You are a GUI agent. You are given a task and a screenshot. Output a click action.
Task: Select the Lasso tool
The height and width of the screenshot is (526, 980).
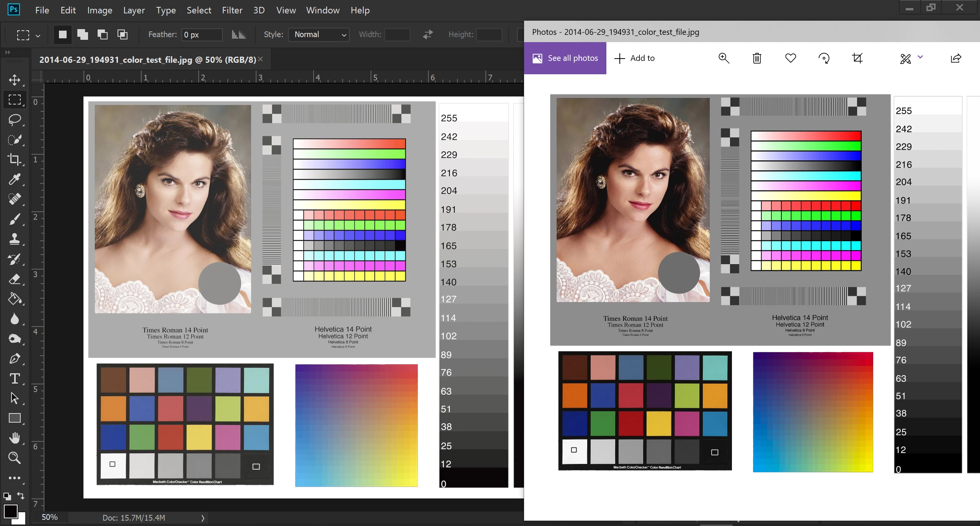(x=15, y=120)
